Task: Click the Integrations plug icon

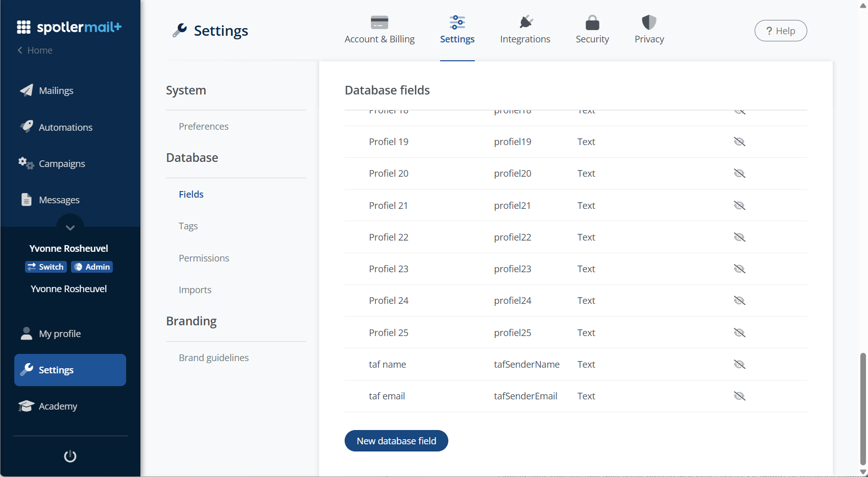Action: point(525,22)
